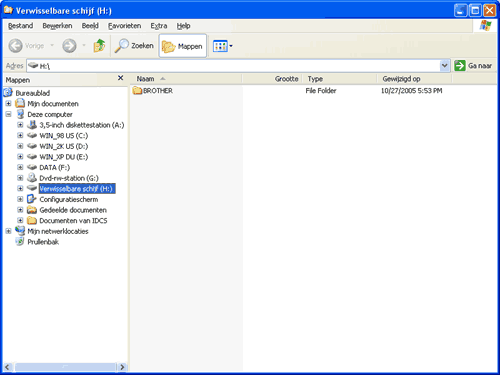
Task: Expand Verwisselbare schijf (H:) node
Action: click(x=20, y=189)
